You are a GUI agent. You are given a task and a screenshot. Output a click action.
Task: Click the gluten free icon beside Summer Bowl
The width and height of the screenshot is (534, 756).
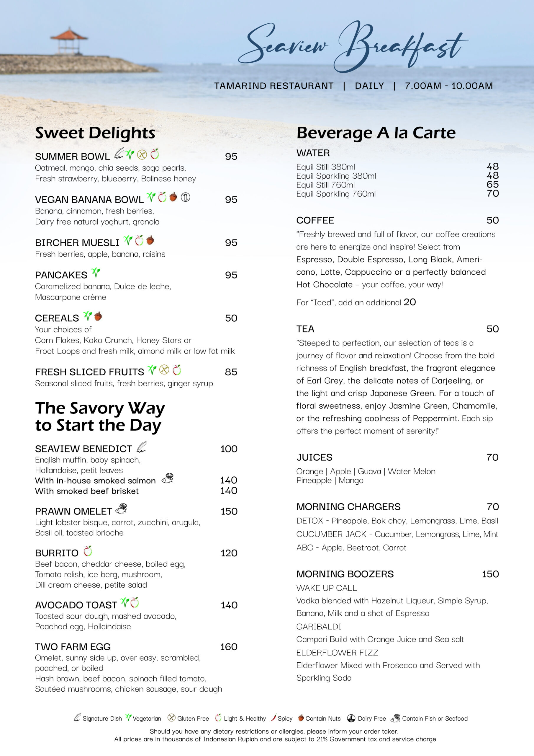click(x=142, y=154)
